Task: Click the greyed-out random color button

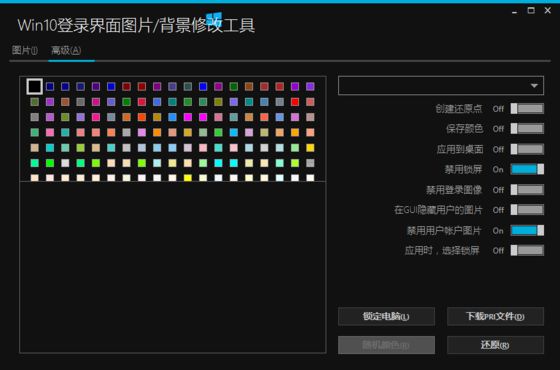Action: (386, 345)
